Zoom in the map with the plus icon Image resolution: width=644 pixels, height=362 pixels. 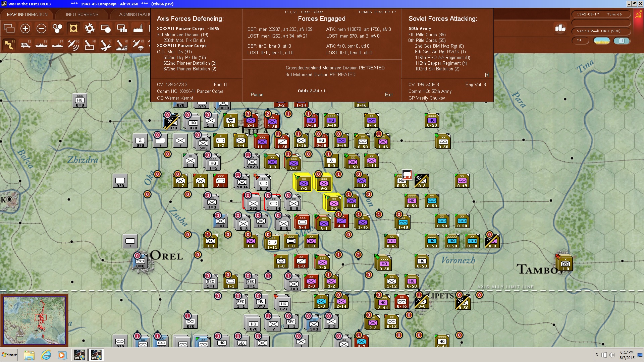coord(25,28)
